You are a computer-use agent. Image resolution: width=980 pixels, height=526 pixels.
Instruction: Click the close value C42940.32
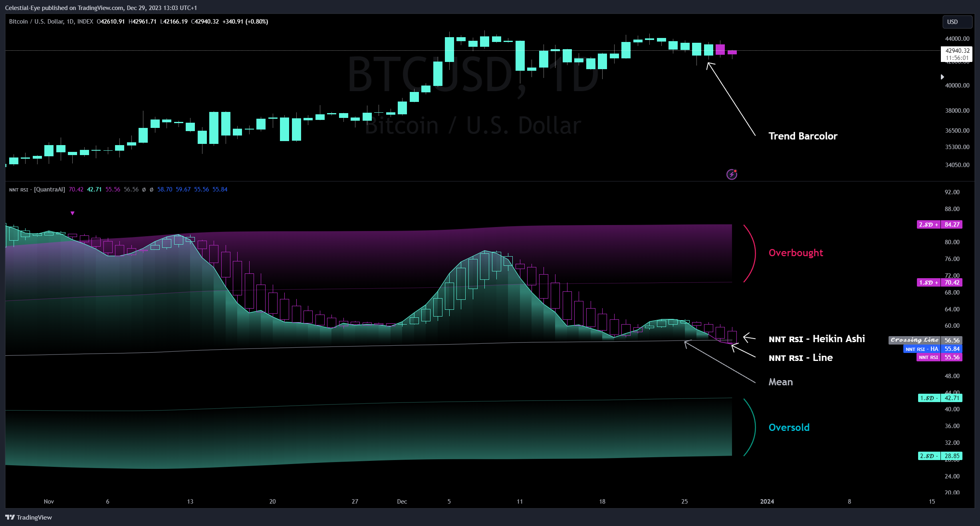(x=205, y=22)
